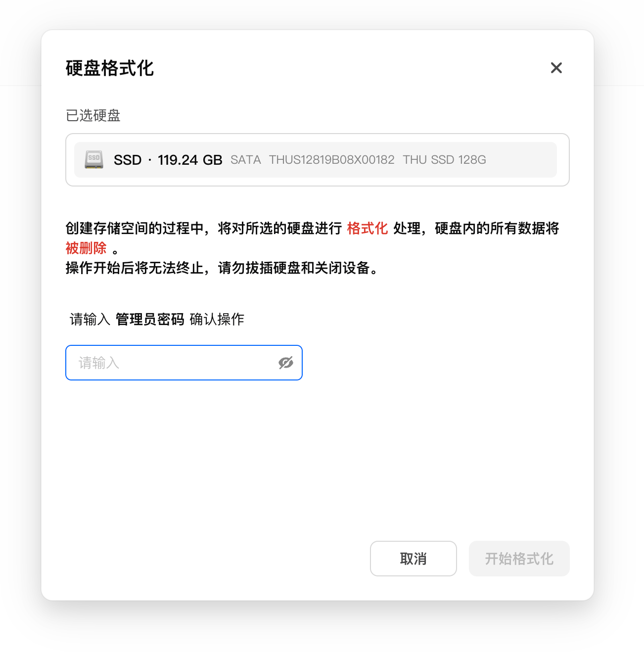Click the 已选硬盘 label
This screenshot has width=644, height=660.
93,115
